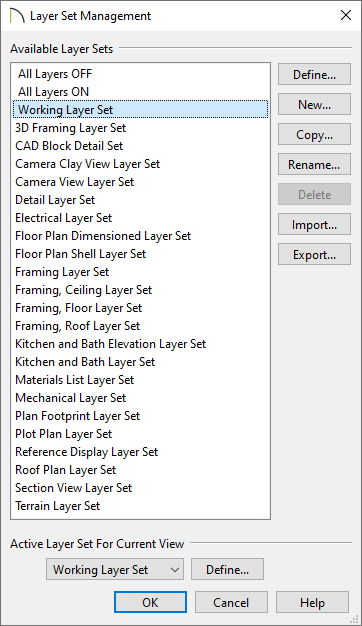Image resolution: width=362 pixels, height=626 pixels.
Task: Click the top Define... button
Action: (315, 74)
